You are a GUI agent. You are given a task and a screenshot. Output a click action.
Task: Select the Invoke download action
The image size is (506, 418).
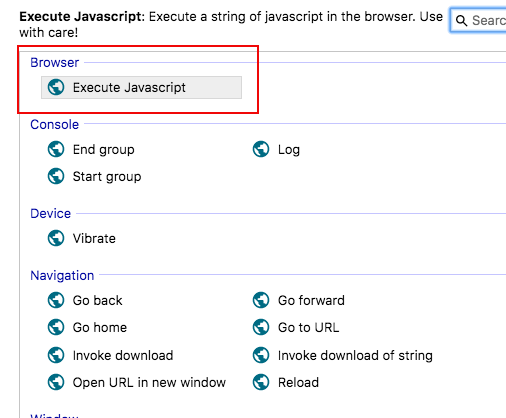[x=110, y=355]
